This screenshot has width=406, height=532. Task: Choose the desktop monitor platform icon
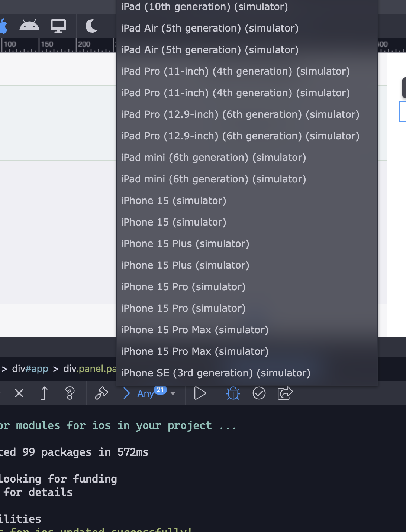(x=58, y=26)
